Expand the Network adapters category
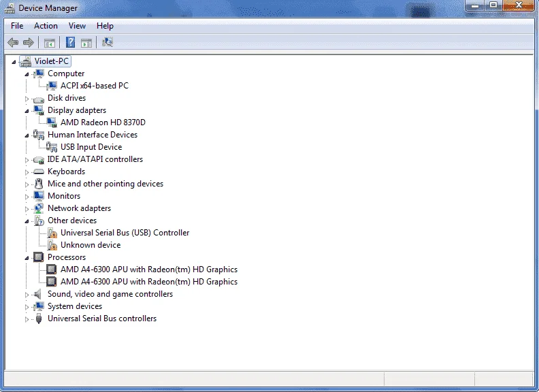Image resolution: width=539 pixels, height=392 pixels. pos(27,209)
